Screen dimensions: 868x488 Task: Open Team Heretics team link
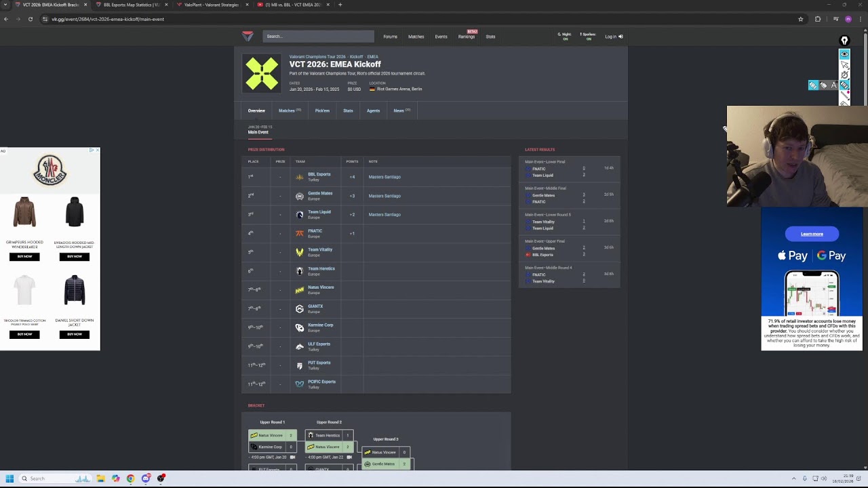[x=321, y=268]
